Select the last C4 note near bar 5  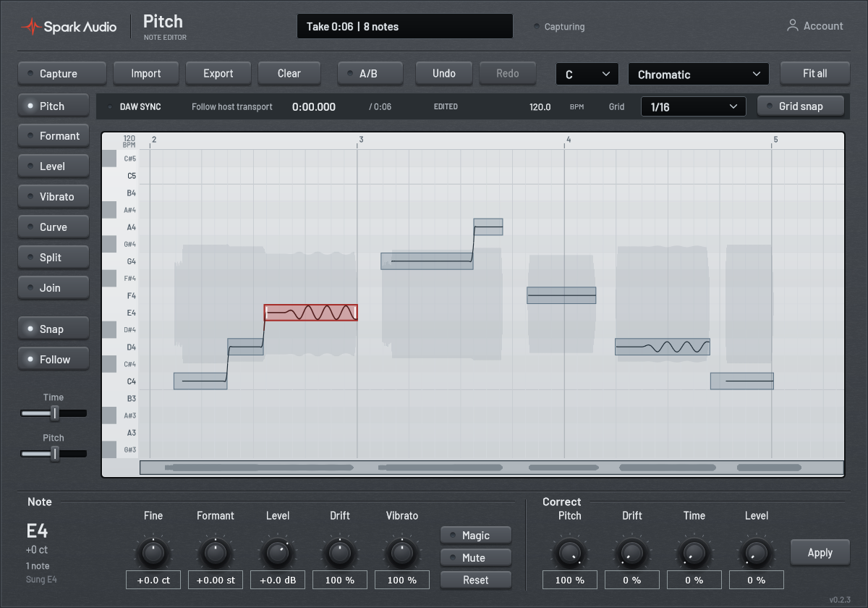742,381
